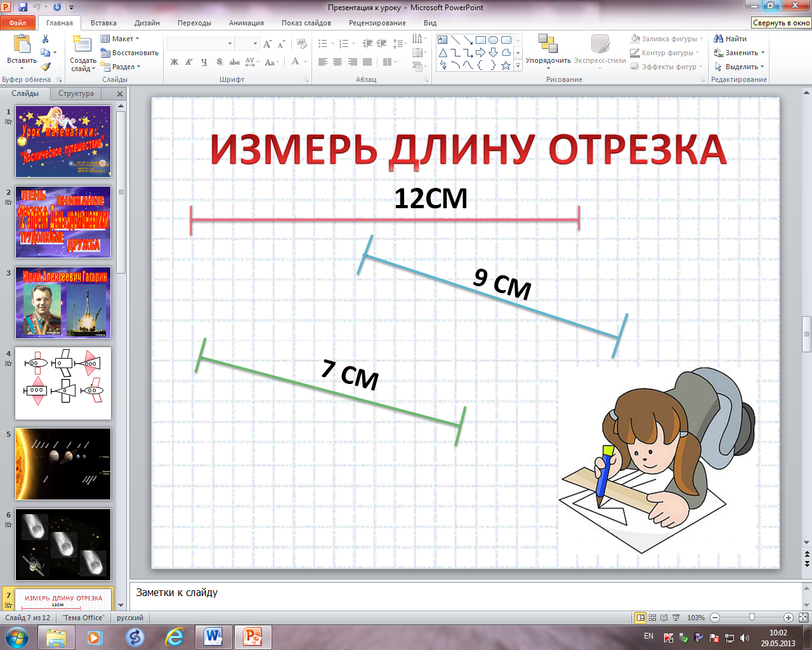Select slide 3 Gagarin thumbnail

[63, 303]
